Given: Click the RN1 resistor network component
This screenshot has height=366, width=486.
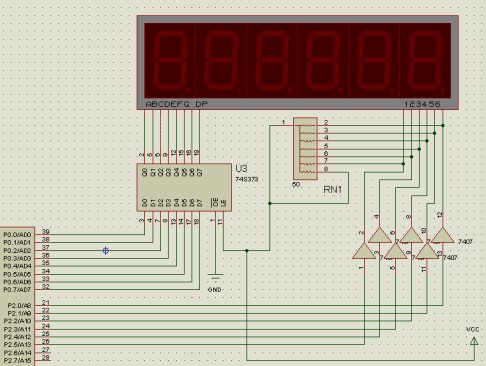Looking at the screenshot, I should tap(305, 148).
